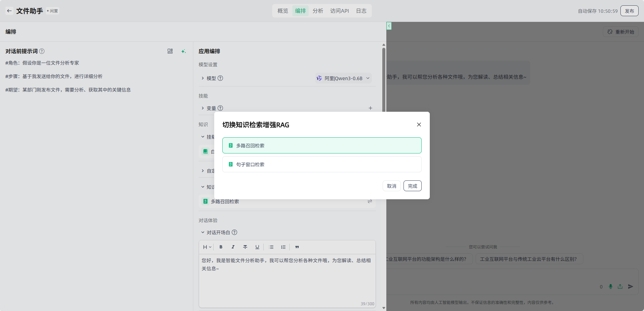Toggle underline formatting

(257, 247)
